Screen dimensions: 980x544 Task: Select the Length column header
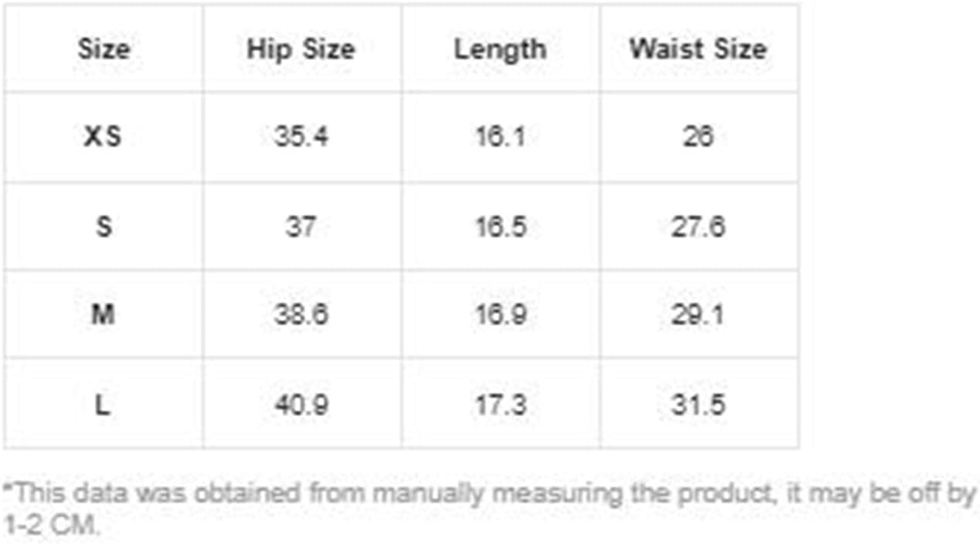[x=500, y=49]
